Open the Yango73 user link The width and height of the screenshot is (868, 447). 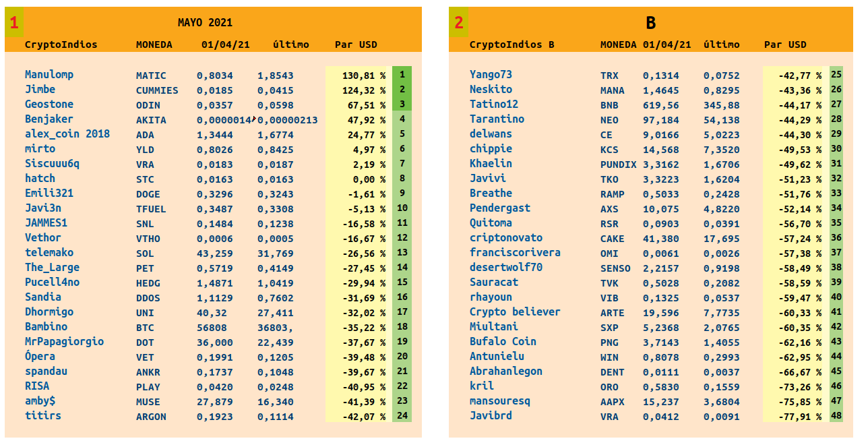tap(491, 75)
